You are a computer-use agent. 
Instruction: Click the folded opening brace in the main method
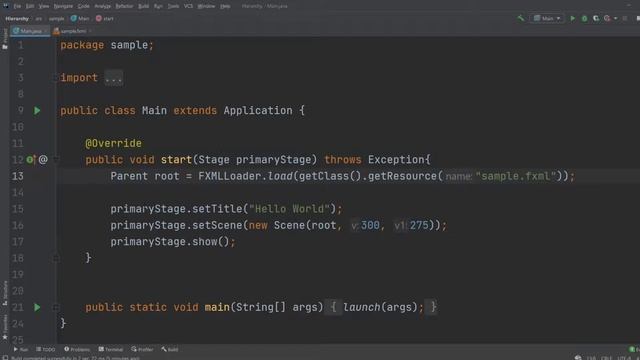point(333,307)
